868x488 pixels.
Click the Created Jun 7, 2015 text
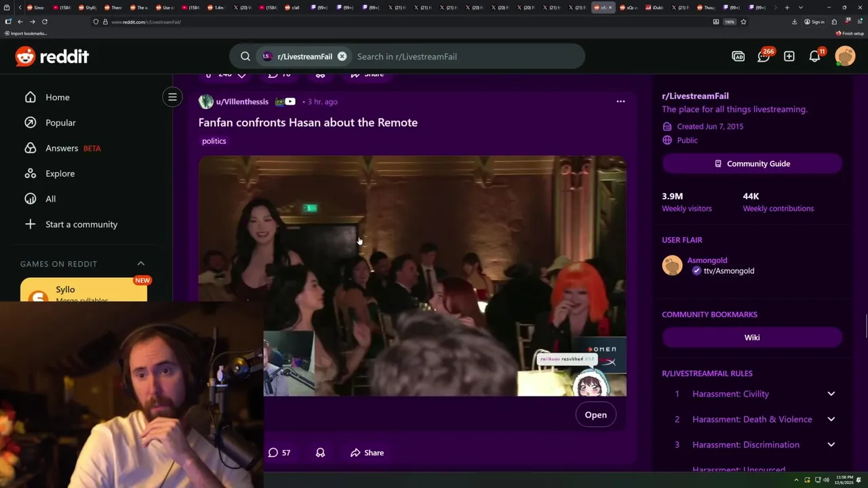[710, 126]
